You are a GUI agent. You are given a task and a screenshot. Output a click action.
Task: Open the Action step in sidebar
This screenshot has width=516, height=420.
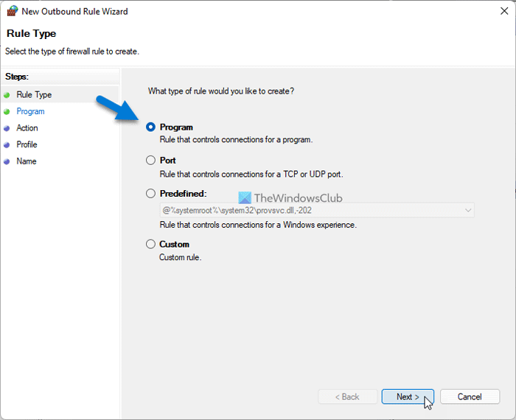pyautogui.click(x=27, y=128)
